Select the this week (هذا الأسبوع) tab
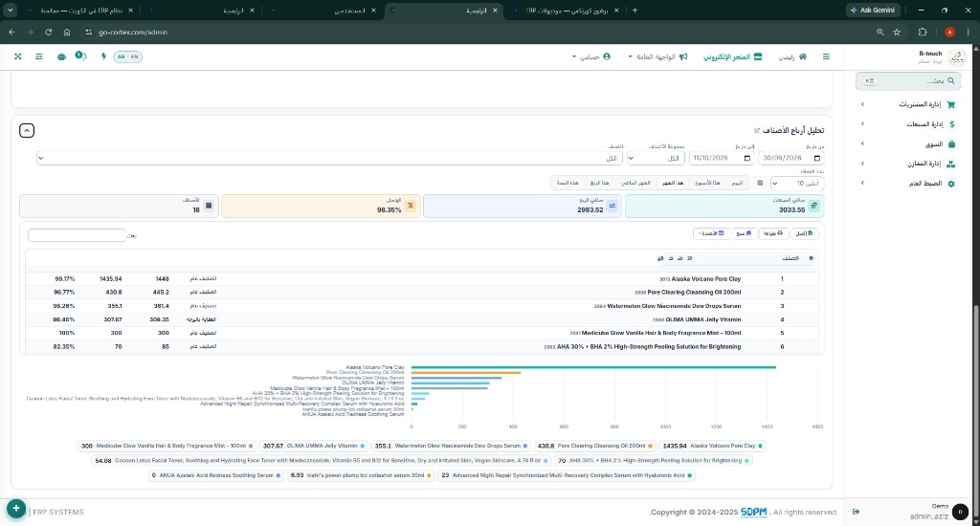This screenshot has height=526, width=980. [x=707, y=183]
